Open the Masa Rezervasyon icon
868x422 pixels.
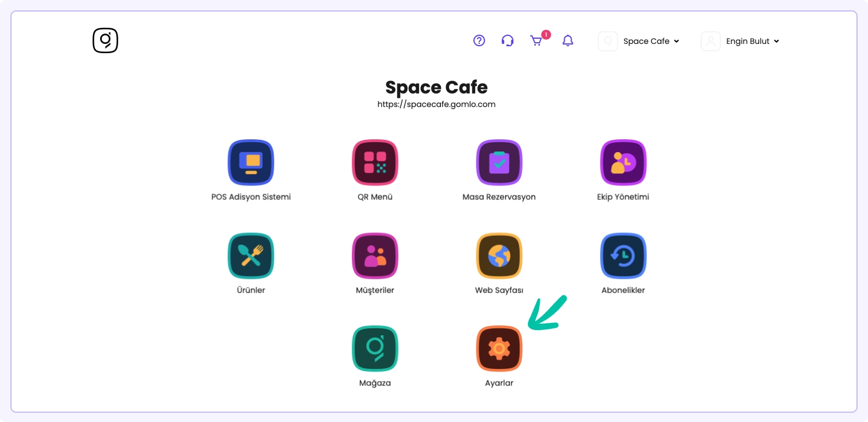point(499,162)
